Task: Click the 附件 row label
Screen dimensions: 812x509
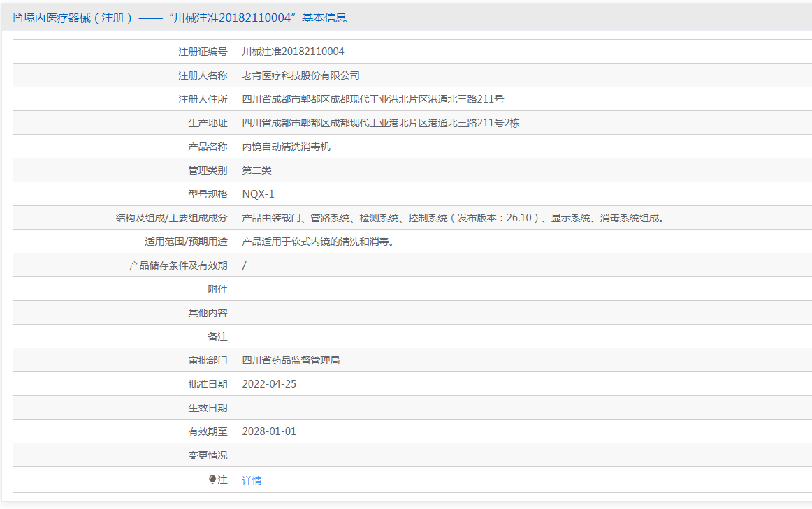Action: (217, 289)
